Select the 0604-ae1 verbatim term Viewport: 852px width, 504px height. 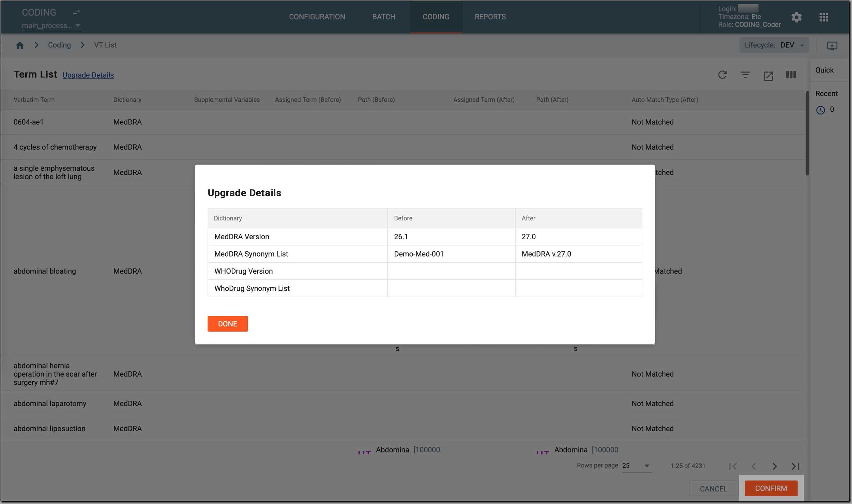[28, 122]
